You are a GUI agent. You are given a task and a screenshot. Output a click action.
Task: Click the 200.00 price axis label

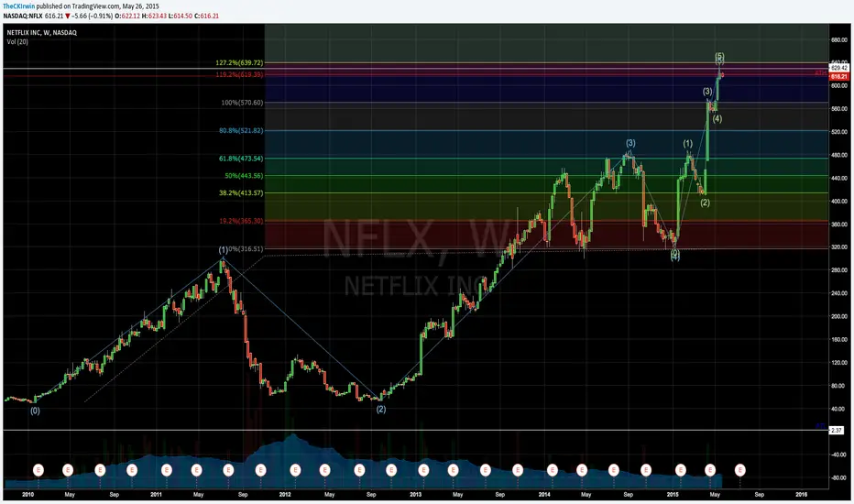(x=839, y=316)
